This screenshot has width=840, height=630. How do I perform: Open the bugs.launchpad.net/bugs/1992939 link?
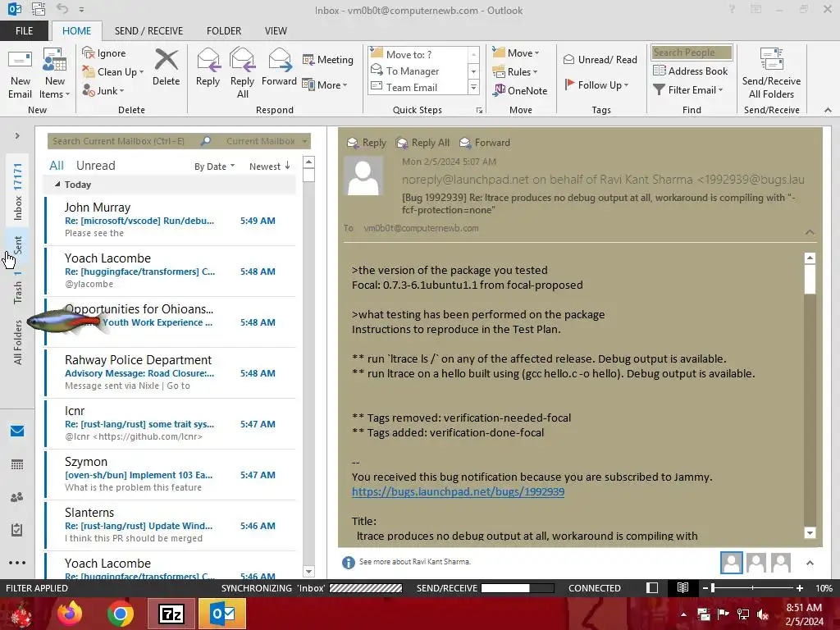coord(458,492)
